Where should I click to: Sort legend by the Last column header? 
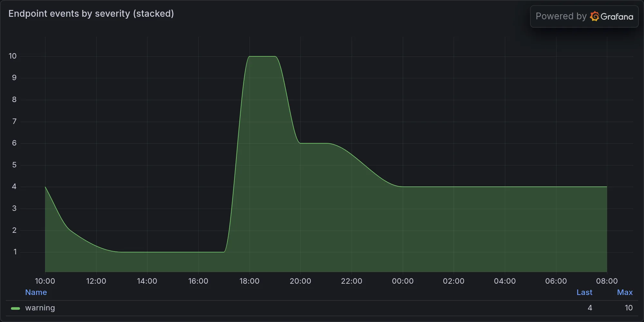[x=584, y=292]
